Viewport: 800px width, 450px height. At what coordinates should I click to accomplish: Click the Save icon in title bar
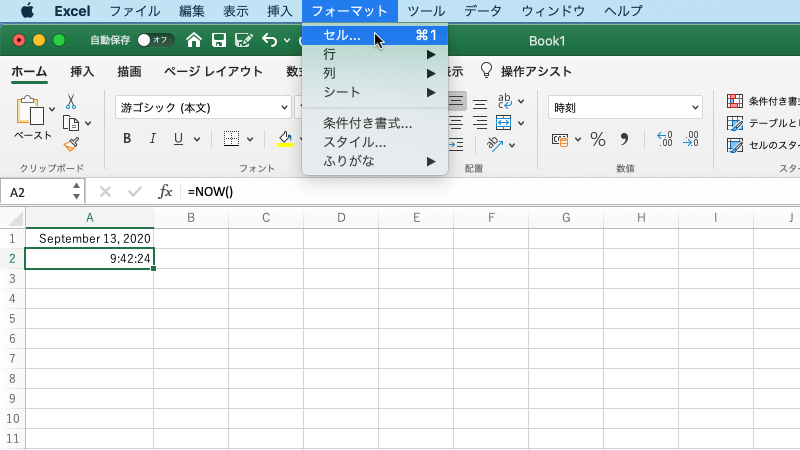tap(218, 41)
